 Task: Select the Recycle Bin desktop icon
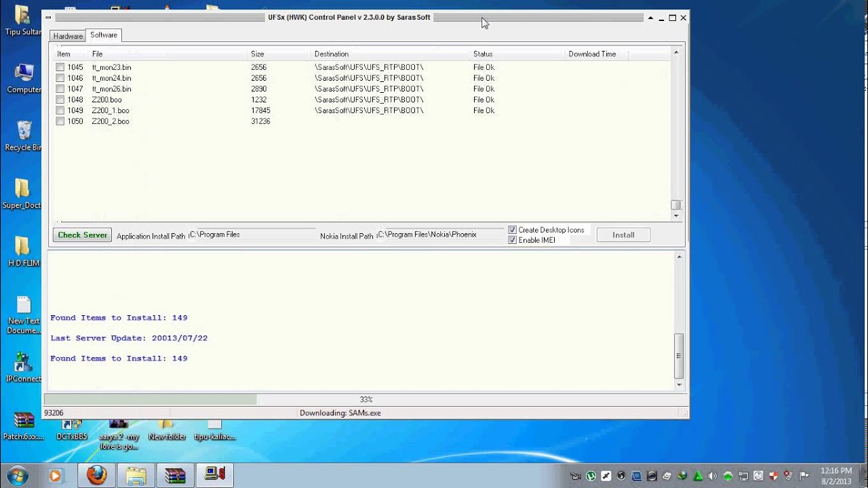[24, 136]
